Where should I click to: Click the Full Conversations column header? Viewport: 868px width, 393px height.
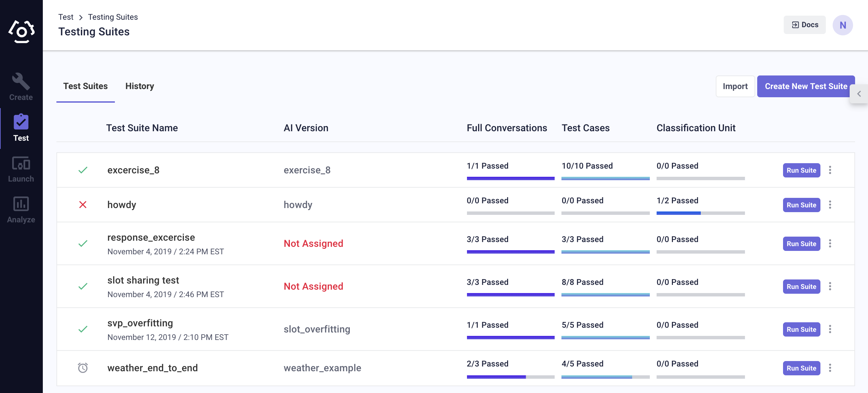point(507,128)
